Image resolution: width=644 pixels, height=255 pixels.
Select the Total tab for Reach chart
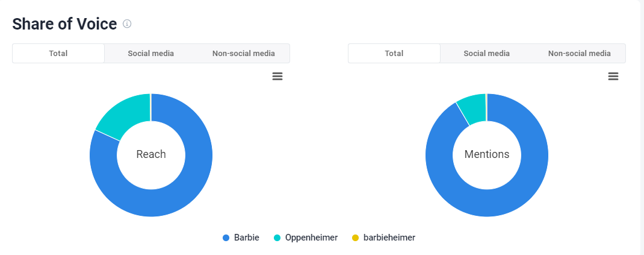tap(58, 53)
